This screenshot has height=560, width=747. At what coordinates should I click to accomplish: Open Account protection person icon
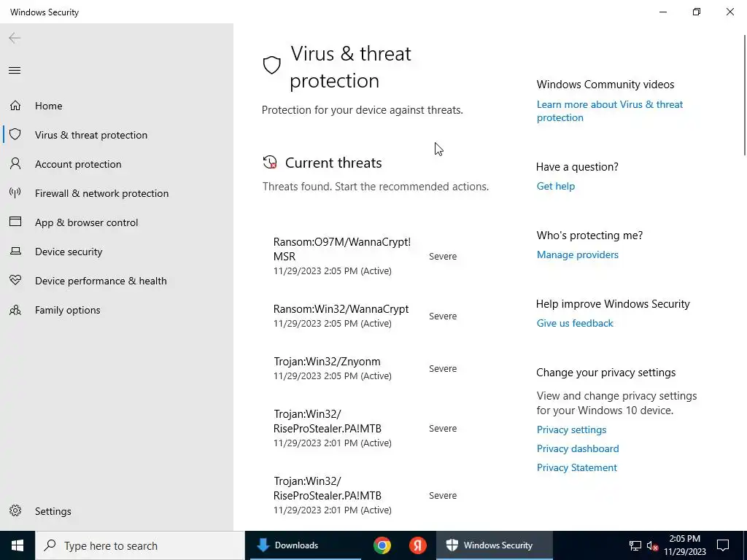click(x=15, y=164)
